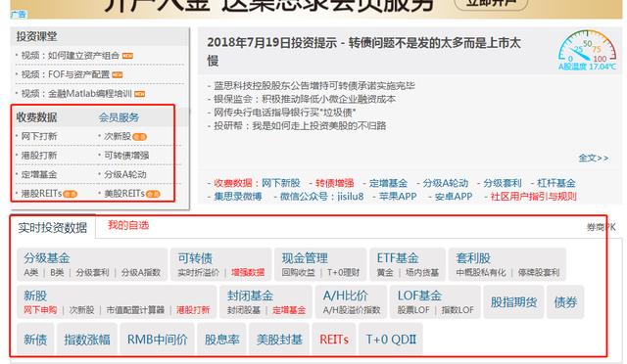Open 定增基金 in paid data list
627x364 pixels.
coord(39,174)
